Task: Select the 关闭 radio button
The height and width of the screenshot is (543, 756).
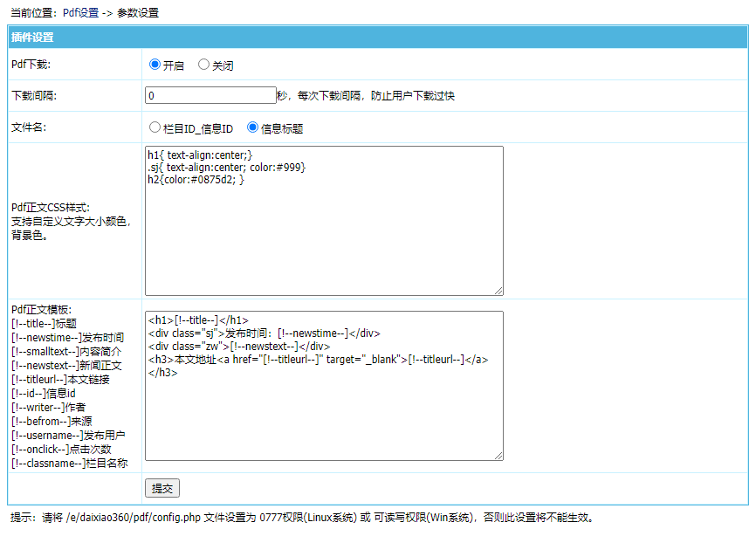Action: (204, 65)
